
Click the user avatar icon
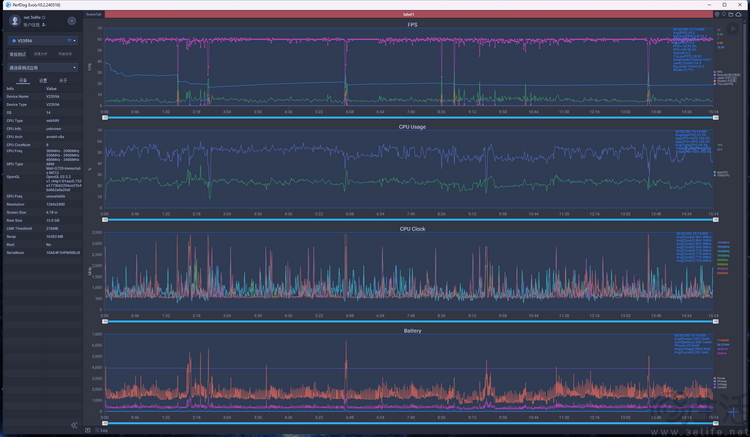tap(15, 21)
